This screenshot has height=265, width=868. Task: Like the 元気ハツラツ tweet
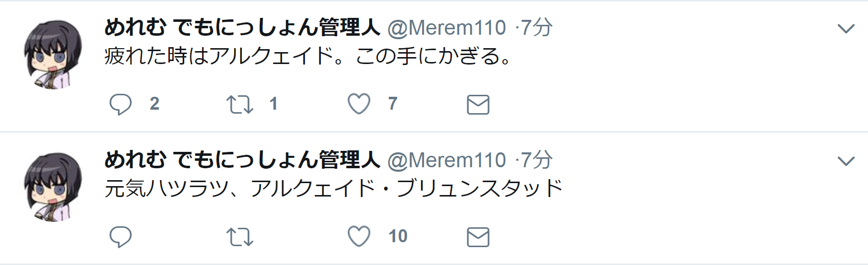(x=359, y=237)
